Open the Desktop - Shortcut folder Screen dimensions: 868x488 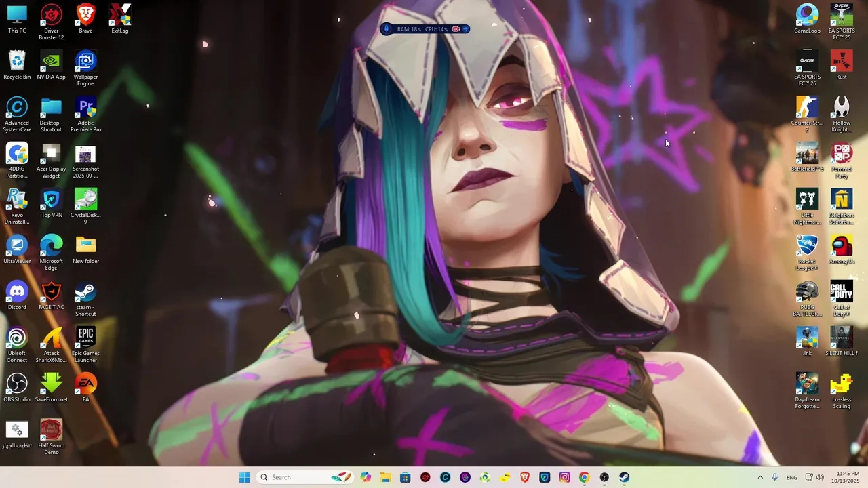pyautogui.click(x=51, y=115)
